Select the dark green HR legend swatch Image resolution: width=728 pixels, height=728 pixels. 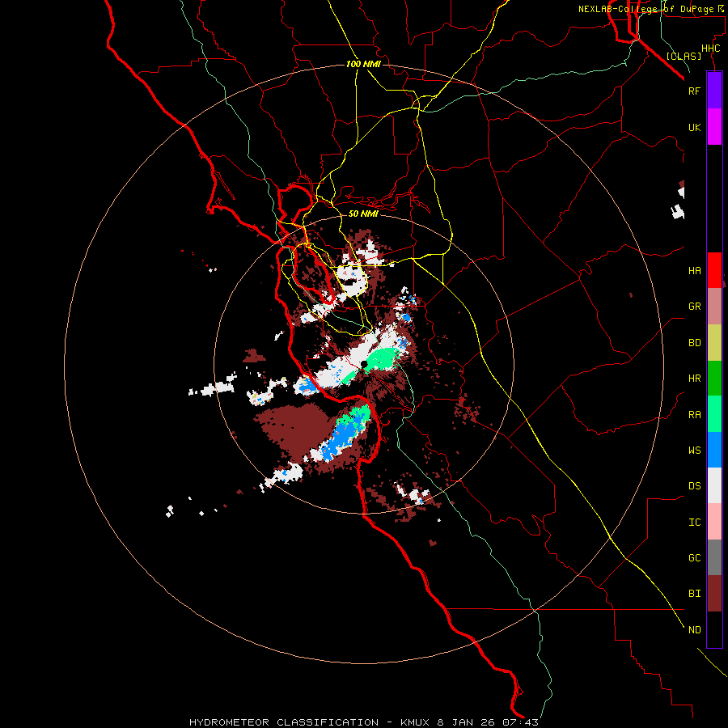click(x=714, y=378)
